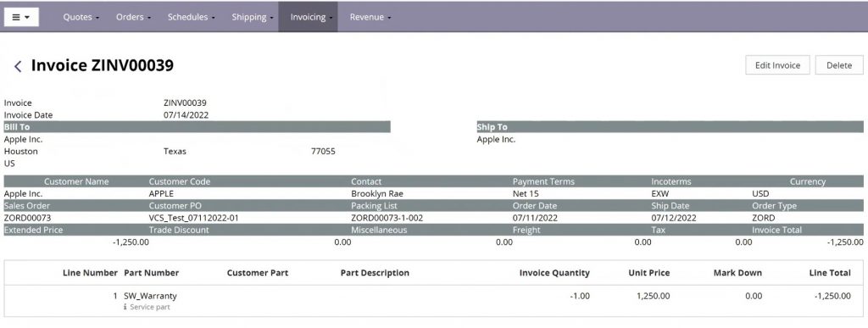Select the Invoicing menu
The height and width of the screenshot is (328, 868).
(x=308, y=17)
